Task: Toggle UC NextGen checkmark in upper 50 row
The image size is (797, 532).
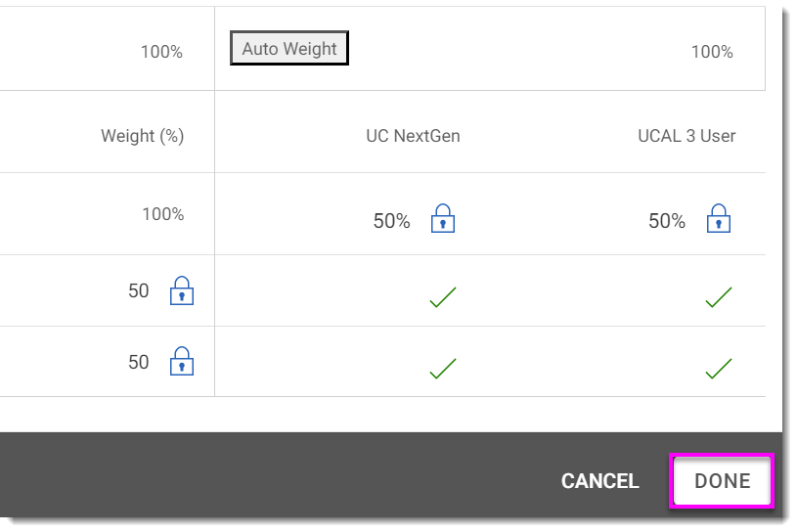Action: pos(443,297)
